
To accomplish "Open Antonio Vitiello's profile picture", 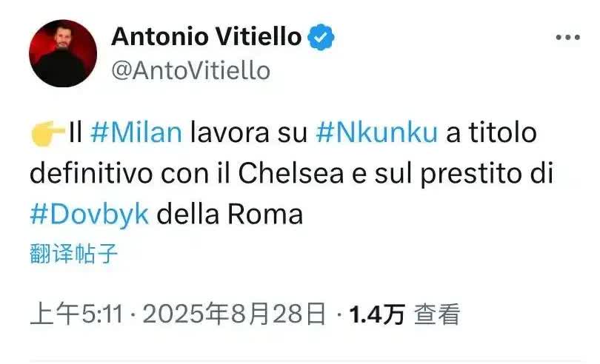I will 63,53.
